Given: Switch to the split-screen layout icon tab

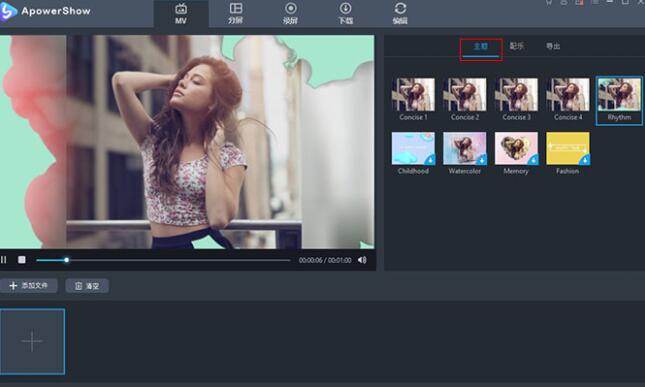Looking at the screenshot, I should click(236, 14).
